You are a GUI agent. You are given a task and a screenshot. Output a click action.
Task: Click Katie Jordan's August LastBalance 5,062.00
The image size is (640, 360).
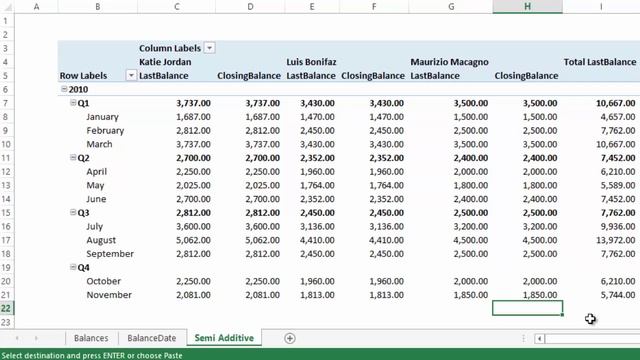(193, 240)
